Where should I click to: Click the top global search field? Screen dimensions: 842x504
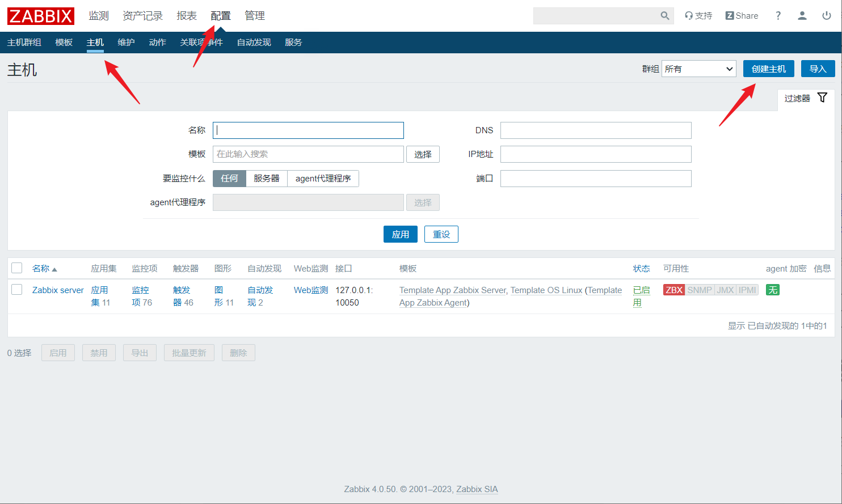pyautogui.click(x=596, y=16)
